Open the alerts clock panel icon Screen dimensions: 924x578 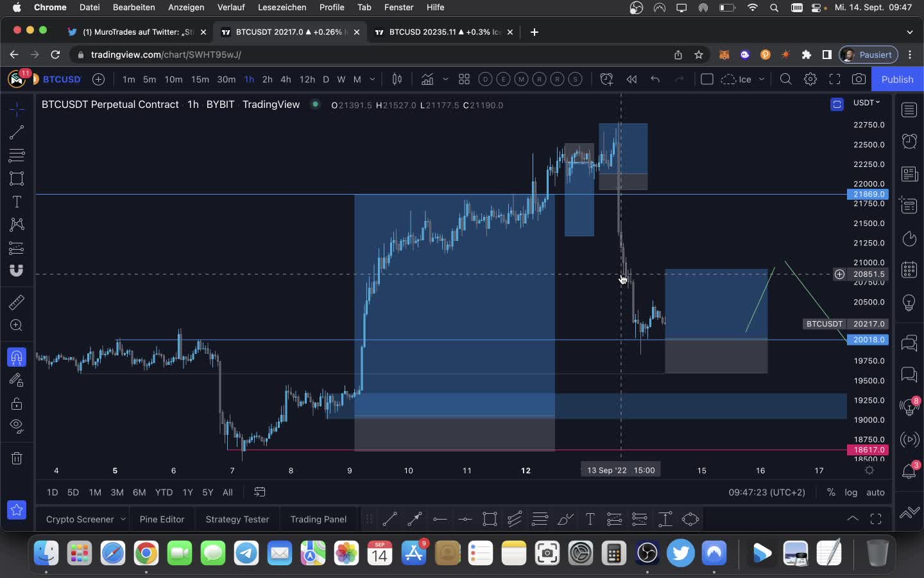(909, 141)
